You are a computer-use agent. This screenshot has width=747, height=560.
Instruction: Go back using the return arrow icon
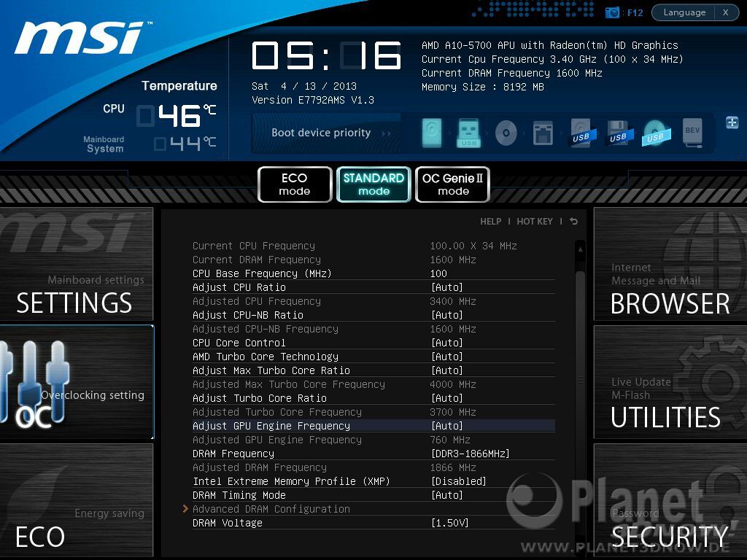pyautogui.click(x=573, y=222)
